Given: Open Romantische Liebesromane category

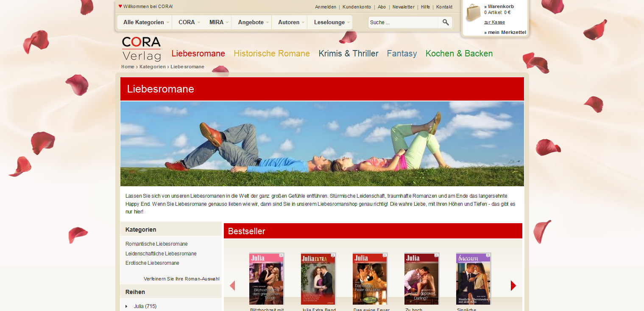Looking at the screenshot, I should point(156,244).
